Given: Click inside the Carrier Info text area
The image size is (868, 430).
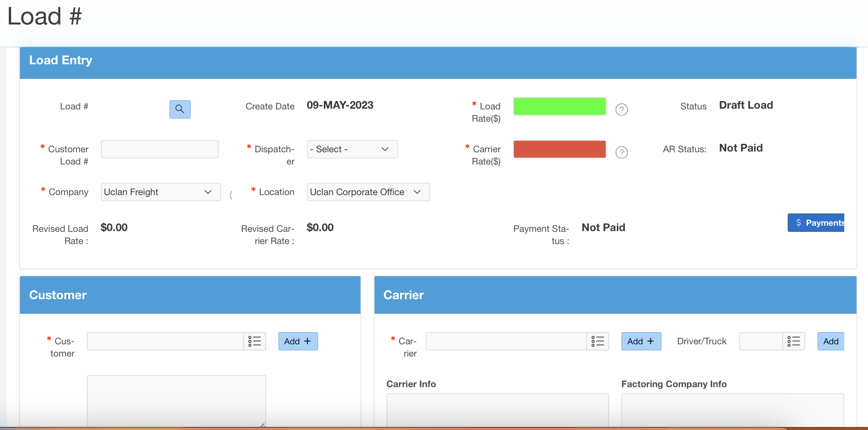Looking at the screenshot, I should point(497,411).
